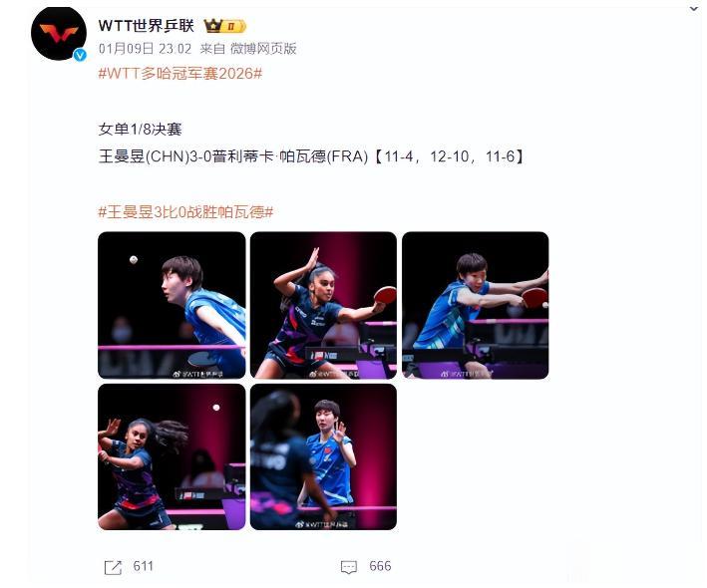Click the 女单1/8决赛 text line
The width and height of the screenshot is (707, 588).
(x=140, y=130)
